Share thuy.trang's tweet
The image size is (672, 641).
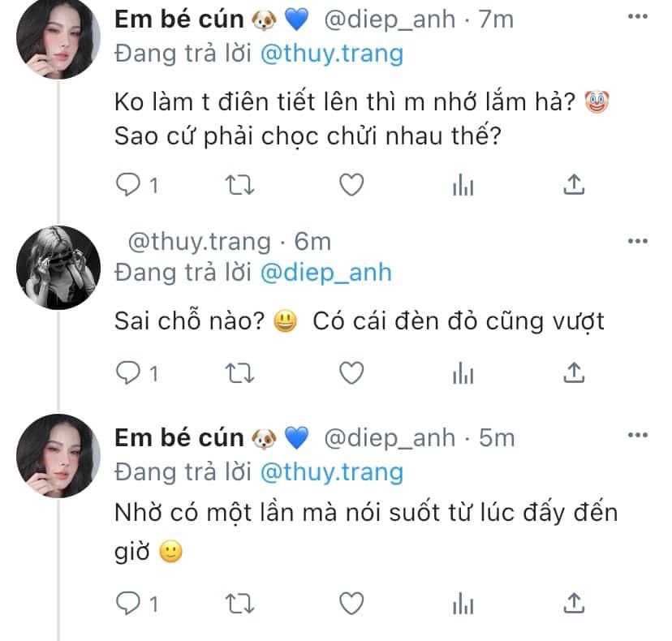click(574, 372)
